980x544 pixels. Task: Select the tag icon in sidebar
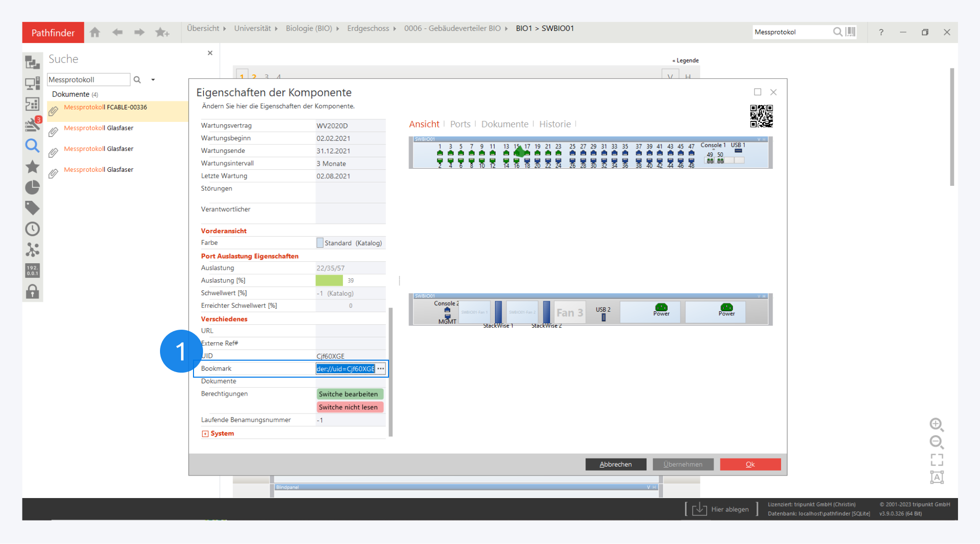pyautogui.click(x=32, y=208)
